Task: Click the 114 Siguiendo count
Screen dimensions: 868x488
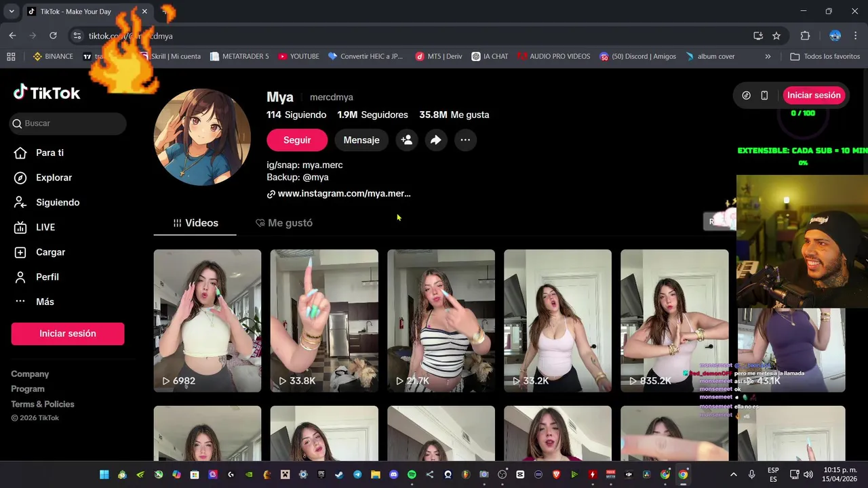Action: point(296,115)
